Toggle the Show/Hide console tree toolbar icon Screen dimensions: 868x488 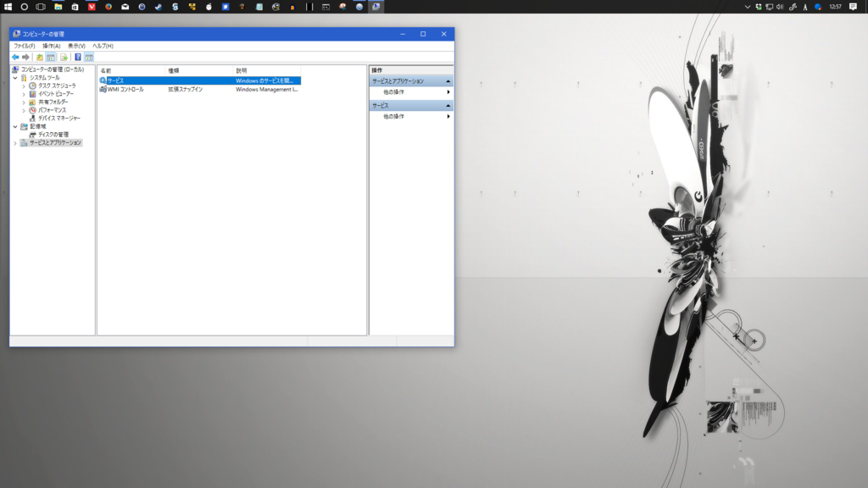point(51,57)
